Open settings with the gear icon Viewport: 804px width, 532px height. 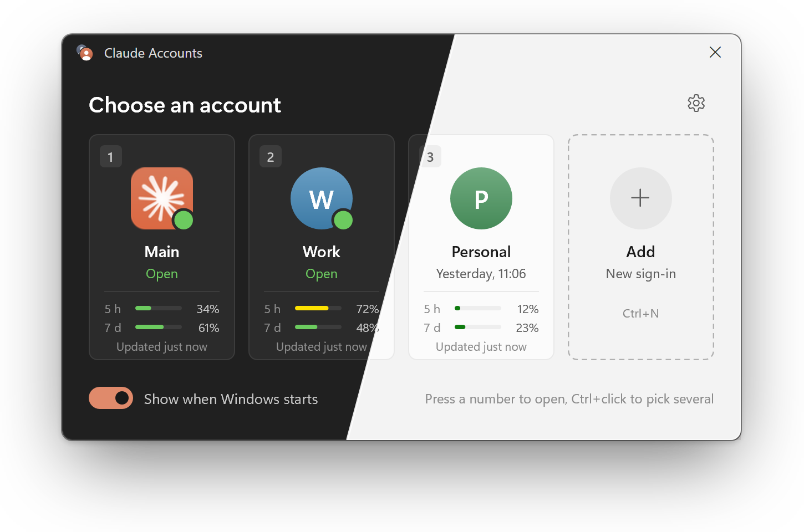pos(696,103)
